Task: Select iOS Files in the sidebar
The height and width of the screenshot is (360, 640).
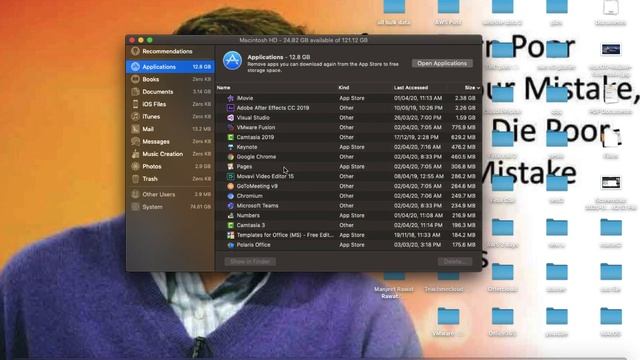Action: click(x=170, y=104)
